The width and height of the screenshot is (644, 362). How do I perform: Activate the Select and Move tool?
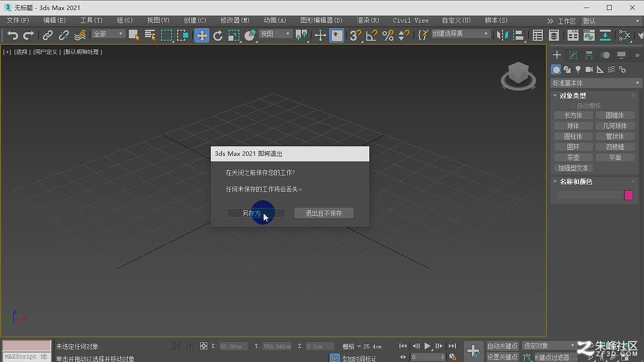coord(202,35)
